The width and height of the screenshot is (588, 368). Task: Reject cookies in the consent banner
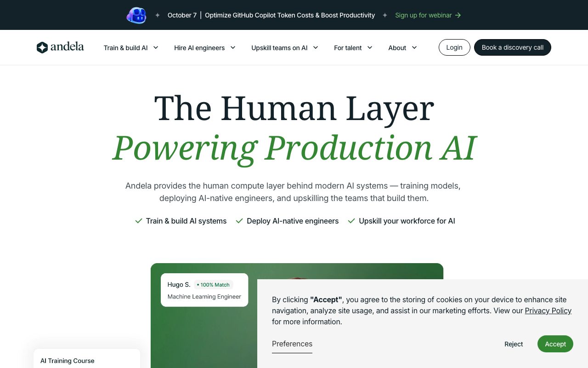[x=514, y=344]
